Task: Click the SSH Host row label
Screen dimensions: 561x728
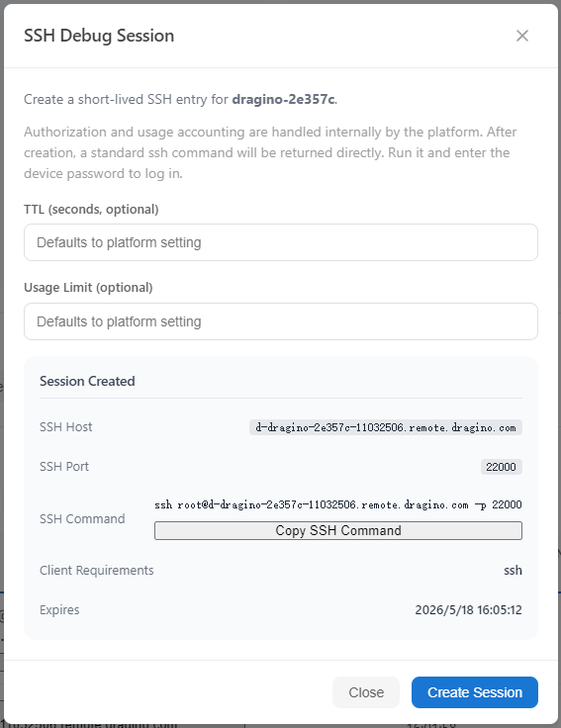Action: pyautogui.click(x=66, y=426)
